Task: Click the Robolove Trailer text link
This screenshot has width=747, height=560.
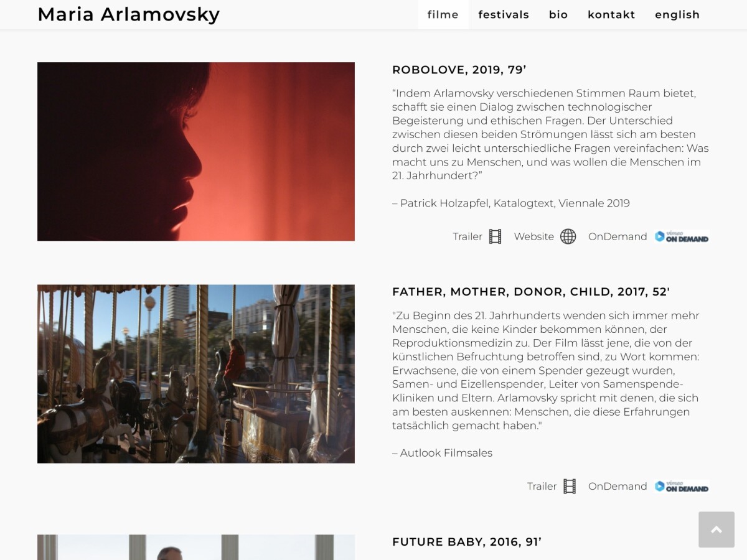Action: tap(467, 236)
